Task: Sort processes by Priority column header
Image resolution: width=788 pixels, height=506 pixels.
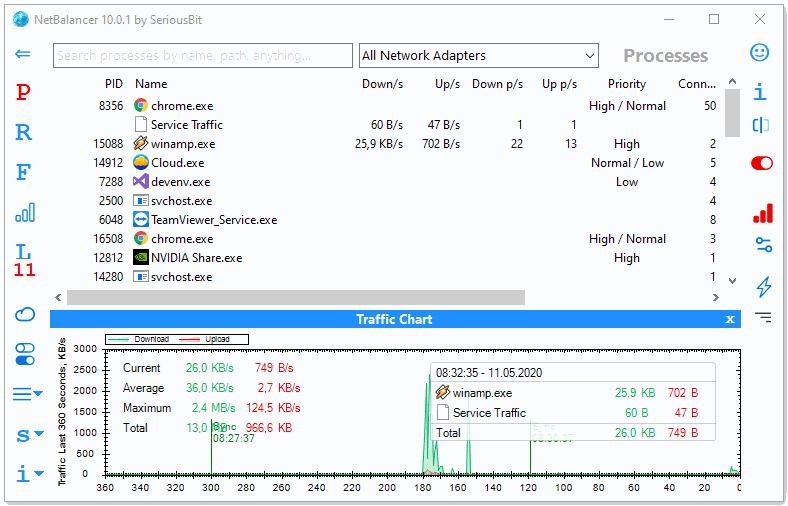Action: [x=626, y=84]
